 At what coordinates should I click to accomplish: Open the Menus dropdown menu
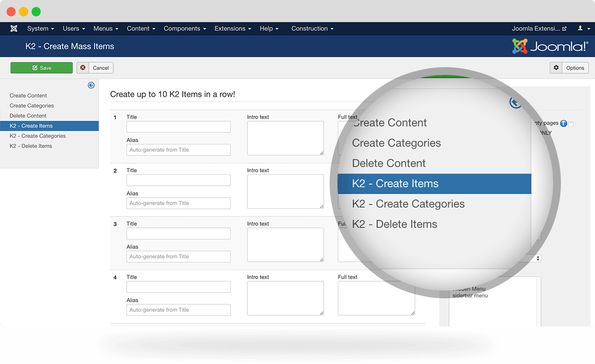point(106,29)
